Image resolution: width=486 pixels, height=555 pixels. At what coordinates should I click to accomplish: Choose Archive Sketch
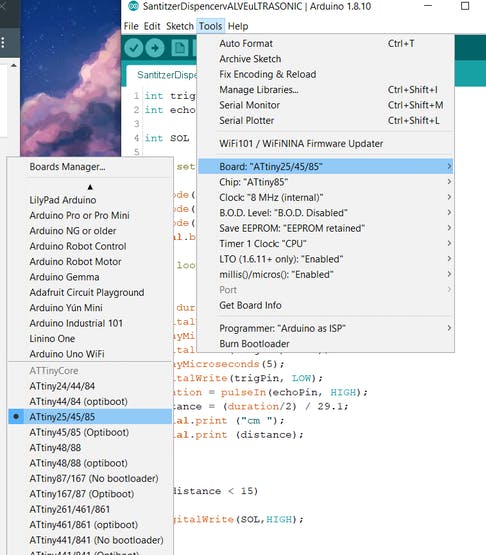(325, 59)
